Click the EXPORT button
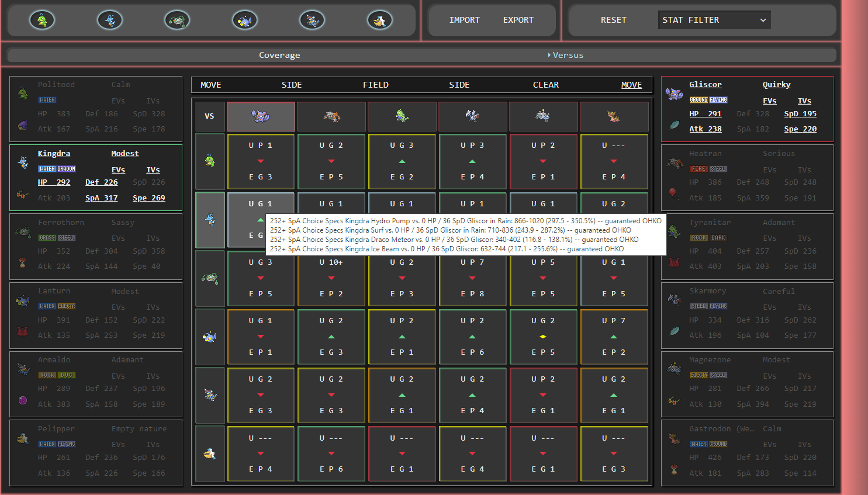Image resolution: width=868 pixels, height=495 pixels. coord(518,20)
